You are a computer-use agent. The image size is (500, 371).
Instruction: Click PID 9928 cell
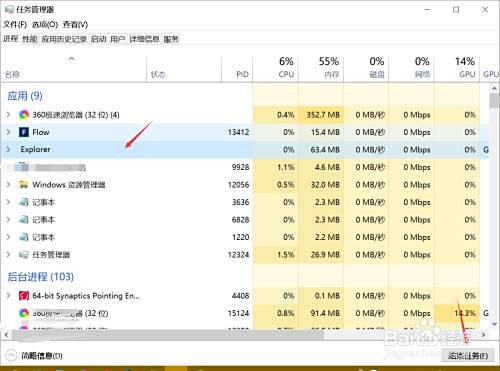240,167
